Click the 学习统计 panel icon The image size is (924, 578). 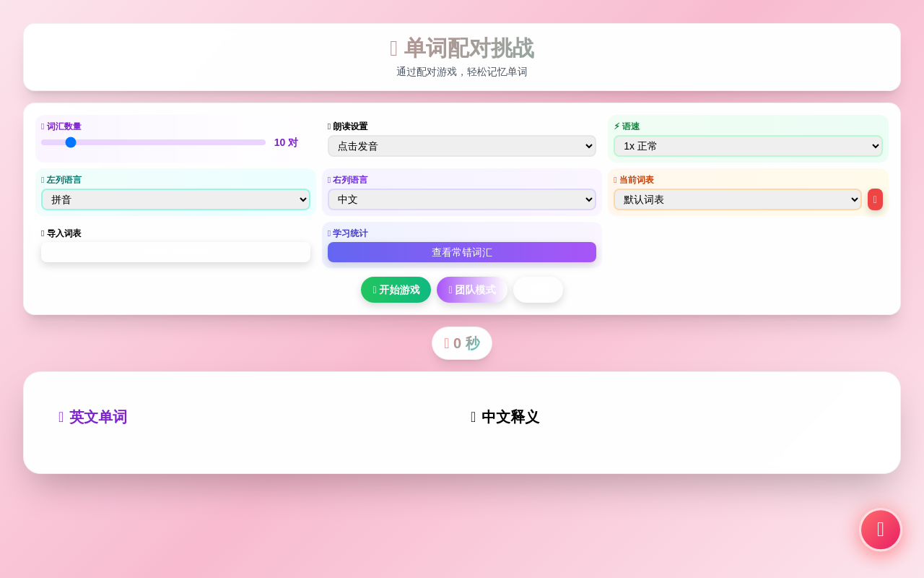tap(329, 233)
